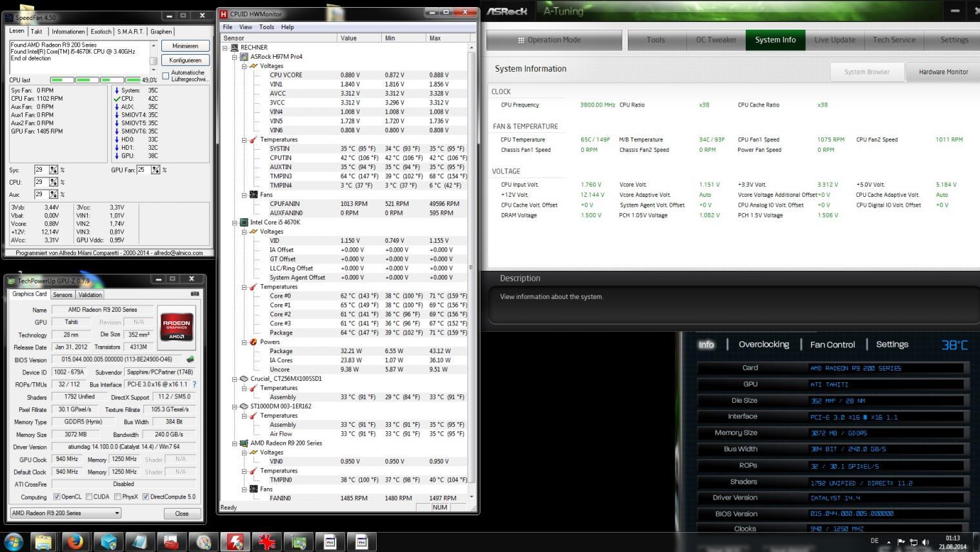Open the Live Update tab in A-Tuning
Screen dimensions: 980x552
834,40
